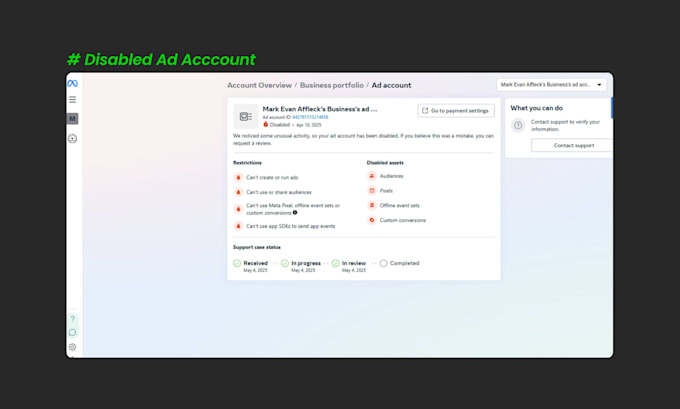Click the Completed status label
The image size is (680, 409).
(x=405, y=263)
